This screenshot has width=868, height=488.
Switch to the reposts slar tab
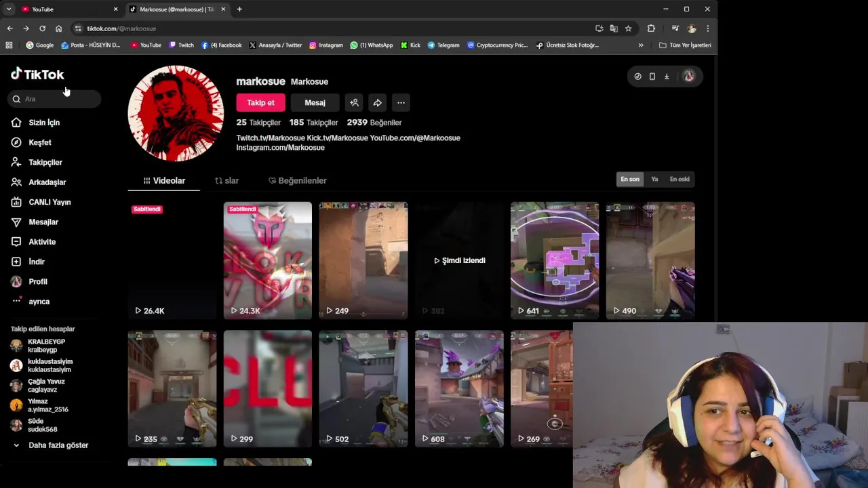pos(226,181)
